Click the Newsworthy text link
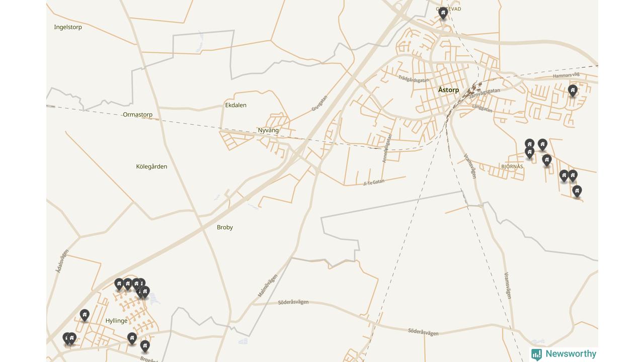 571,354
